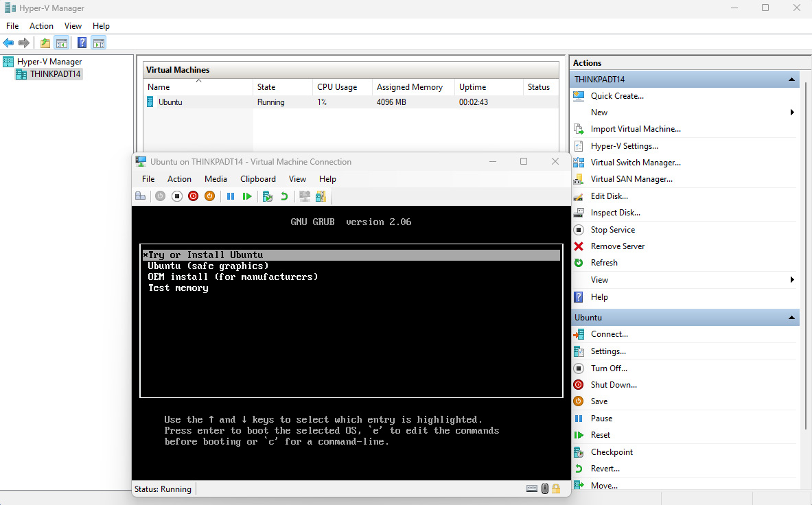Image resolution: width=812 pixels, height=505 pixels.
Task: Click the green Revert arrow in VM toolbar
Action: pyautogui.click(x=283, y=196)
